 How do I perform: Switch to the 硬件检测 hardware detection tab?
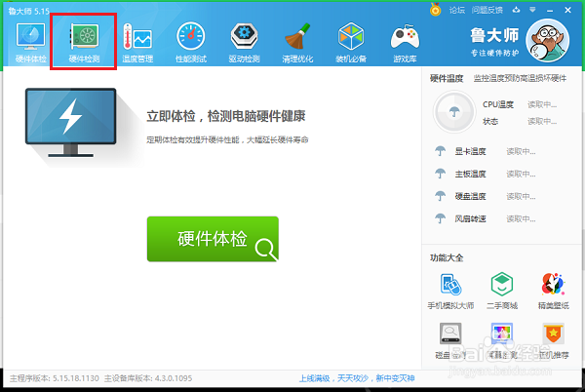[84, 42]
